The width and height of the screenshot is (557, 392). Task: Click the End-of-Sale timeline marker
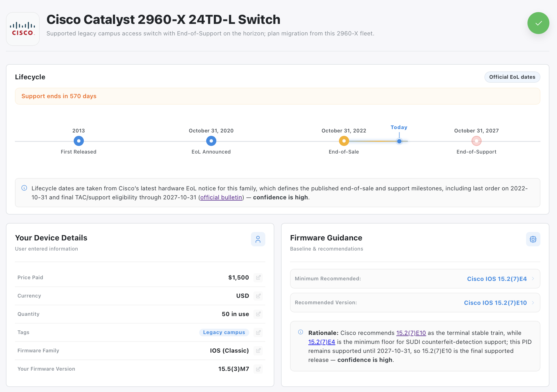(344, 141)
